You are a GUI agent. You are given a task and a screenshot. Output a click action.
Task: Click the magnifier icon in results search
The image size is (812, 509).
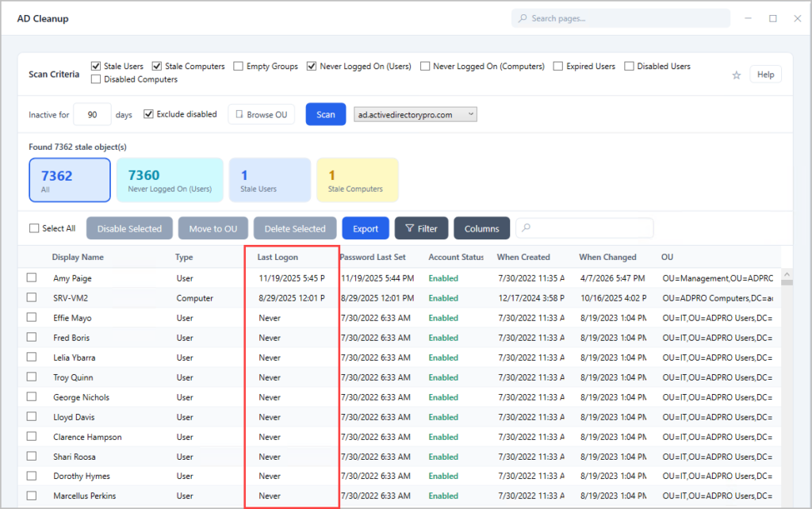coord(527,228)
